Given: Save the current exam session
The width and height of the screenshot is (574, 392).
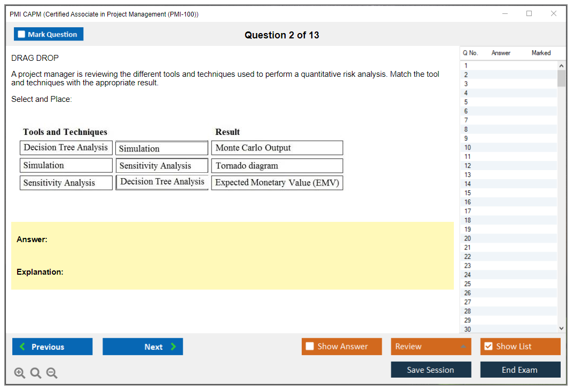Looking at the screenshot, I should [x=431, y=370].
